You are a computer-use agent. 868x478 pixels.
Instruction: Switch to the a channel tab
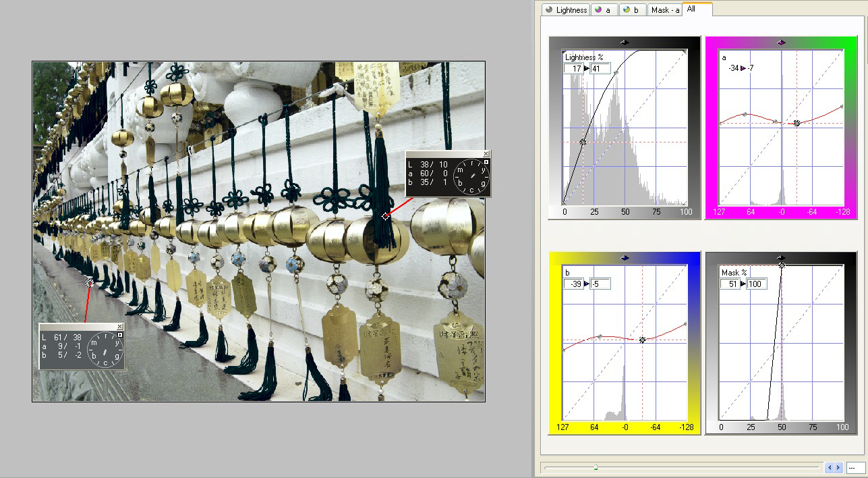click(605, 9)
